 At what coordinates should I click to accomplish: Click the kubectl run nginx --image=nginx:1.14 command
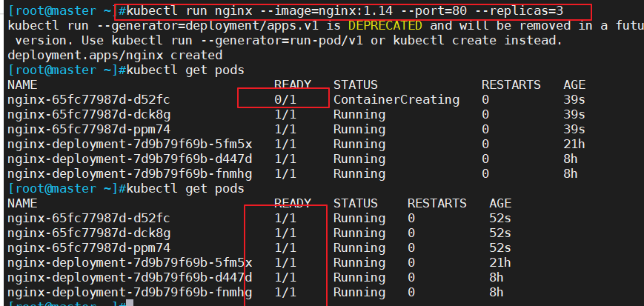pyautogui.click(x=345, y=11)
